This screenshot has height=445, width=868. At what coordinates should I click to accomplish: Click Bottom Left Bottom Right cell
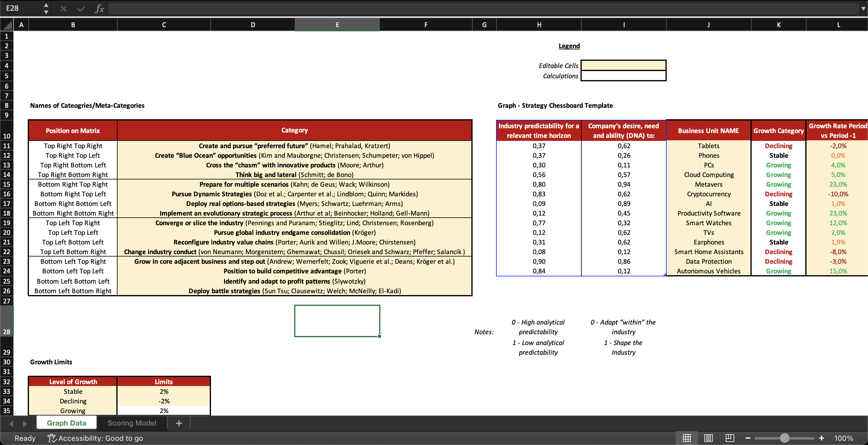(73, 291)
